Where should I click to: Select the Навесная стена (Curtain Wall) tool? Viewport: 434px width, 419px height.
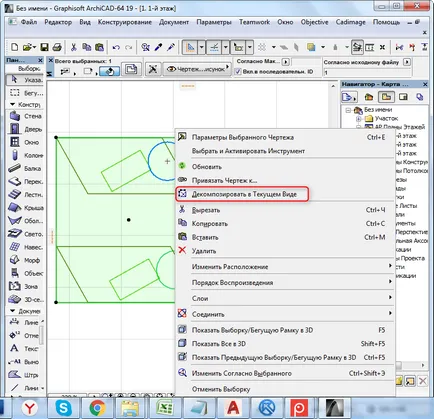(x=25, y=247)
